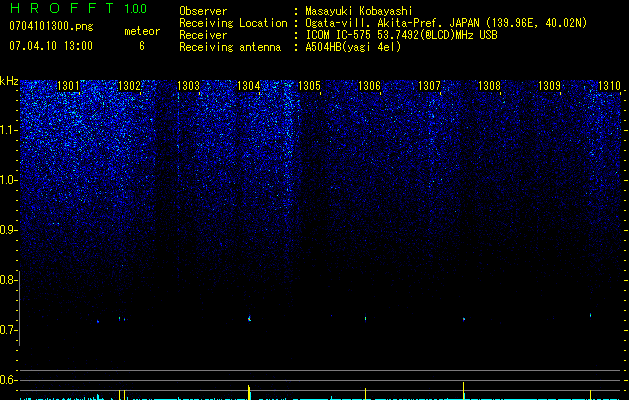Click the yellow power spike below 1306

point(365,394)
